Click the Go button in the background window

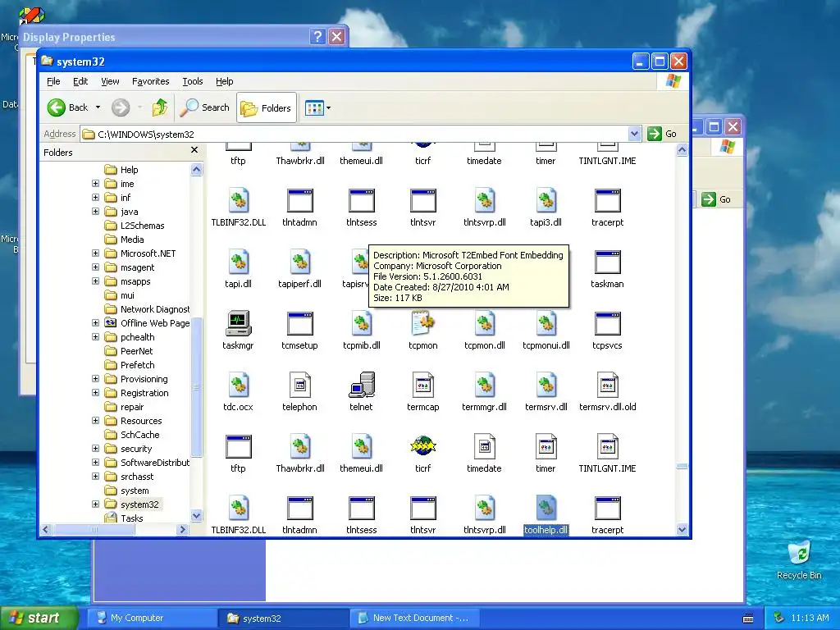click(716, 199)
